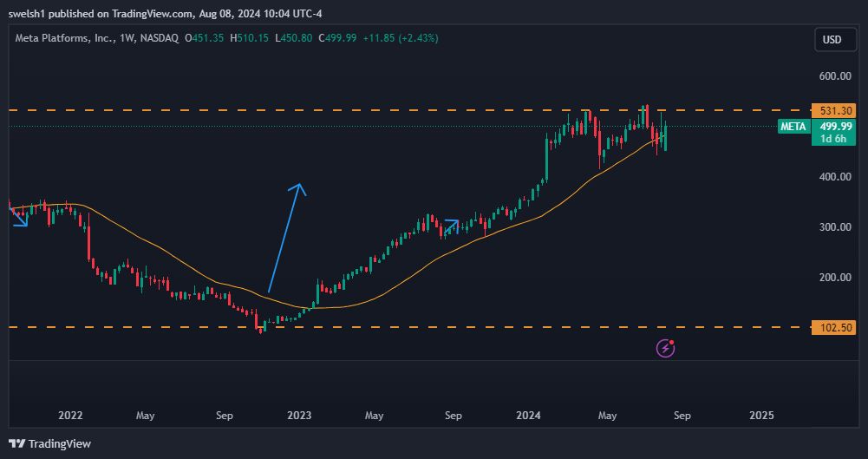The image size is (868, 459).
Task: Click the 600.00 price axis value
Action: point(835,75)
